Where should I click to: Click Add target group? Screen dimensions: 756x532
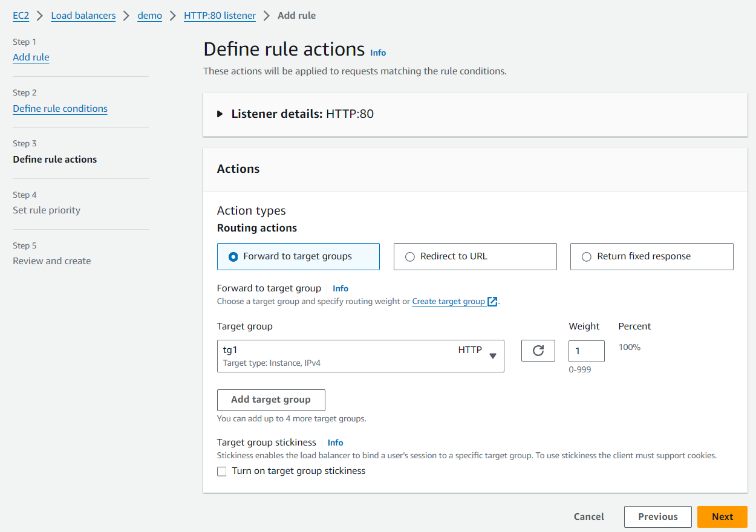(x=271, y=400)
